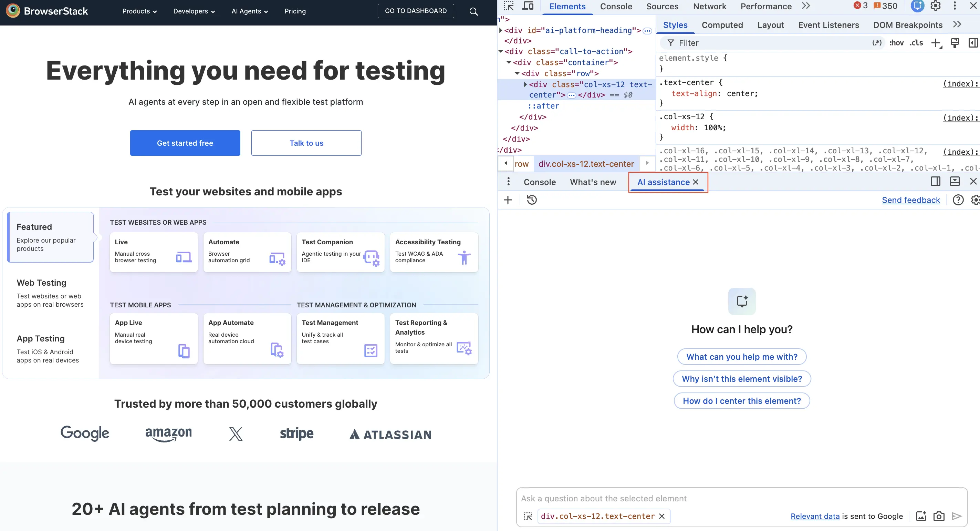This screenshot has height=531, width=980.
Task: Start a new AI assistance chat
Action: tap(508, 200)
